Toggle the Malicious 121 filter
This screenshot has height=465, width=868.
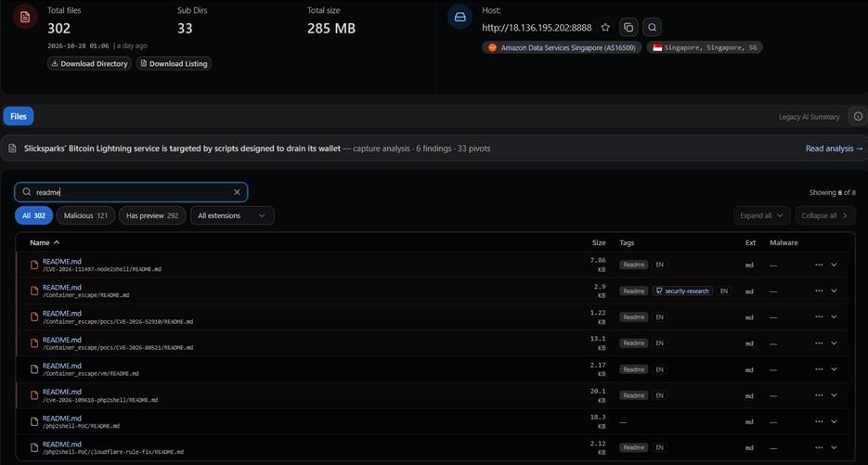[85, 215]
